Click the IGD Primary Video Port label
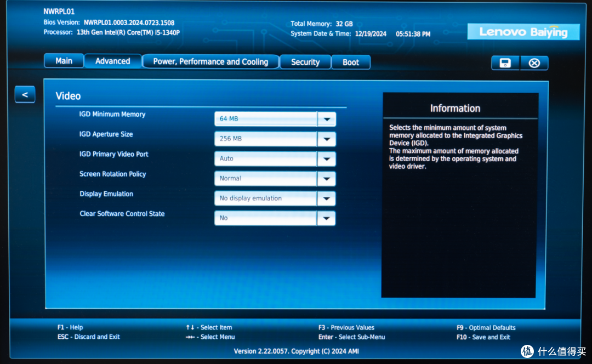592x364 pixels. (113, 154)
